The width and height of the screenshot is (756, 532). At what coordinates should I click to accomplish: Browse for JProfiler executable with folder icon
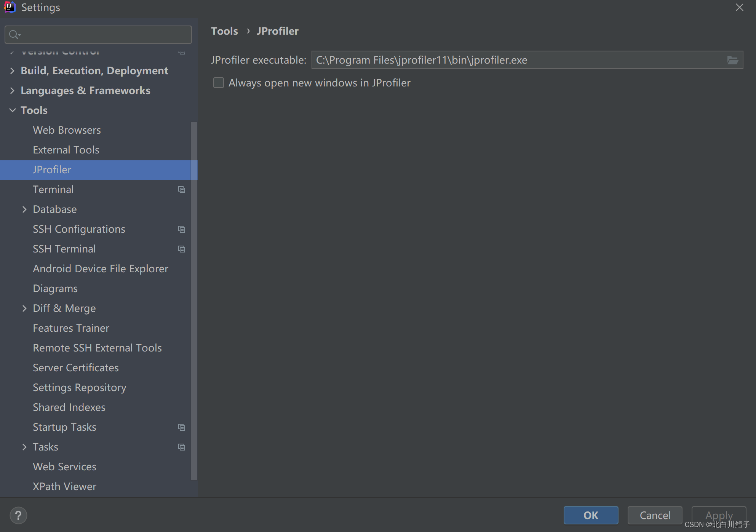point(733,60)
